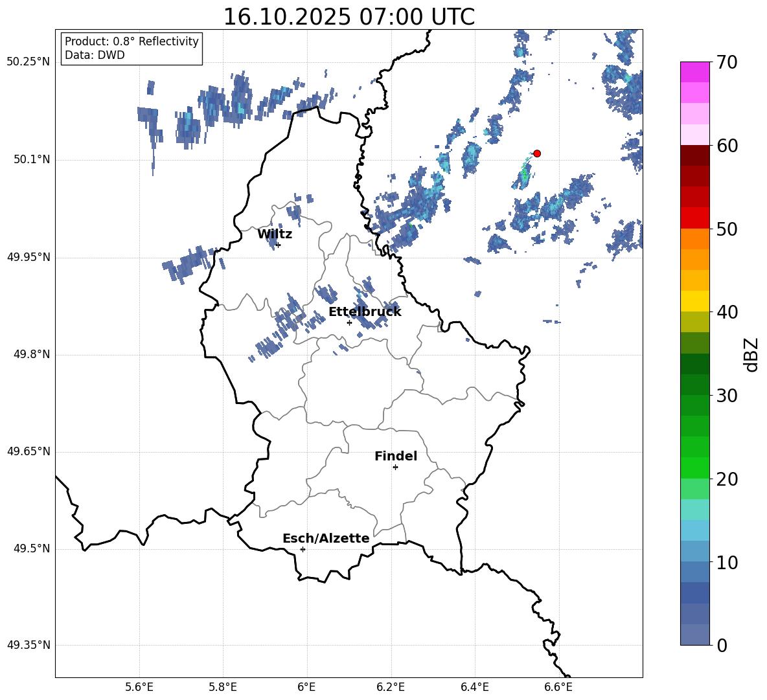Click the Wiltz city label
Screen dimensions: 767x700
[x=275, y=234]
